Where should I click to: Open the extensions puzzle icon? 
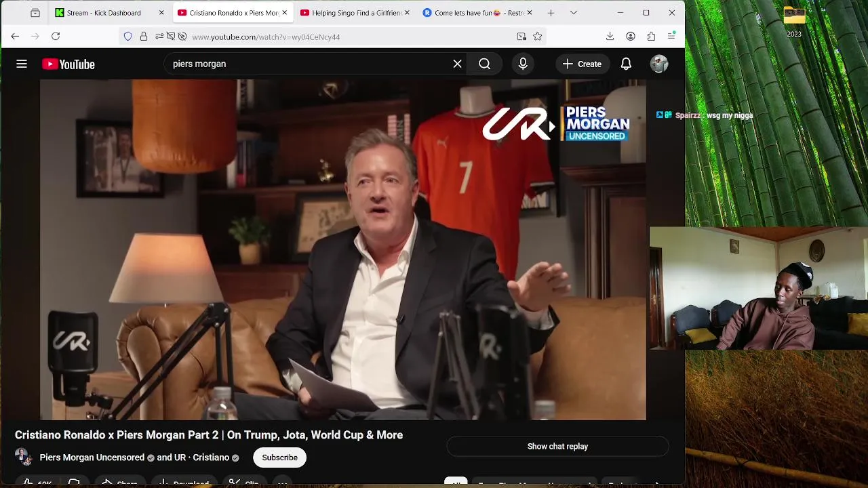[651, 37]
